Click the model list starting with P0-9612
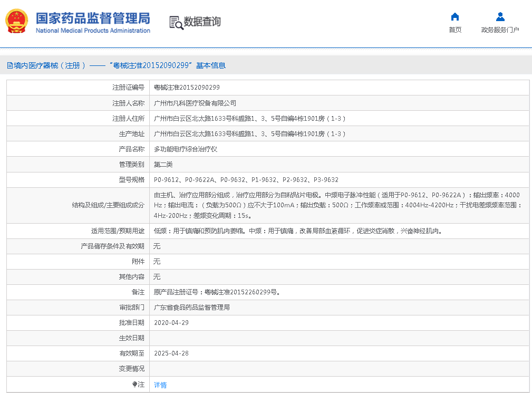The width and height of the screenshot is (532, 393). pyautogui.click(x=246, y=180)
